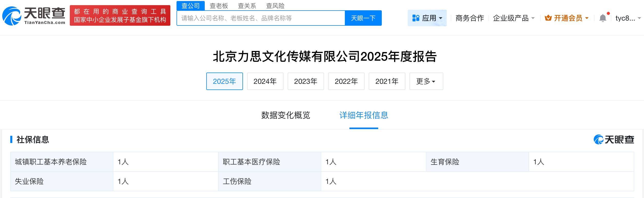The width and height of the screenshot is (644, 198).
Task: Select the 查风险 search tab
Action: (275, 6)
